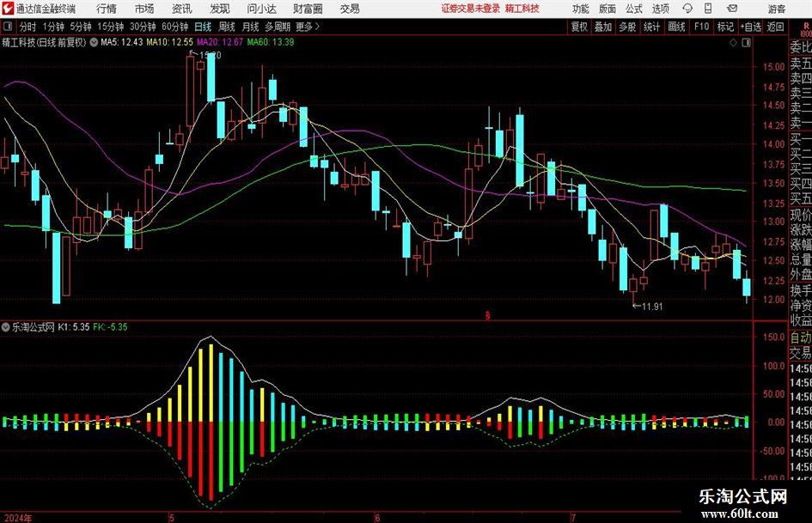Switch to the 15分钟 period tab
The width and height of the screenshot is (812, 523).
point(111,27)
